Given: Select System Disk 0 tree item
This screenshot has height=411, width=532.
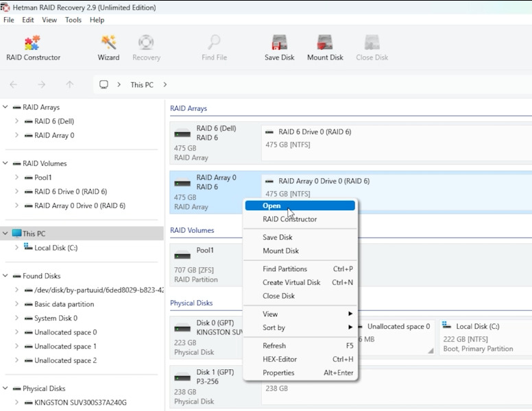Looking at the screenshot, I should tap(56, 318).
